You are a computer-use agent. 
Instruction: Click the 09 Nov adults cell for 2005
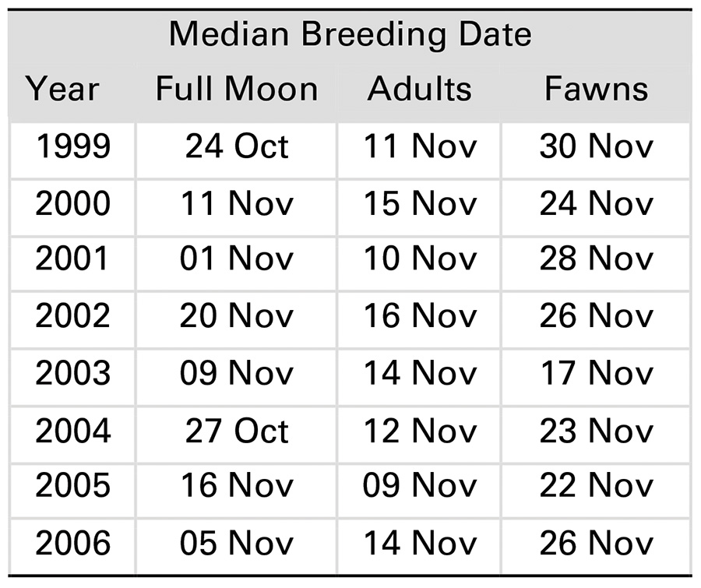tap(420, 486)
